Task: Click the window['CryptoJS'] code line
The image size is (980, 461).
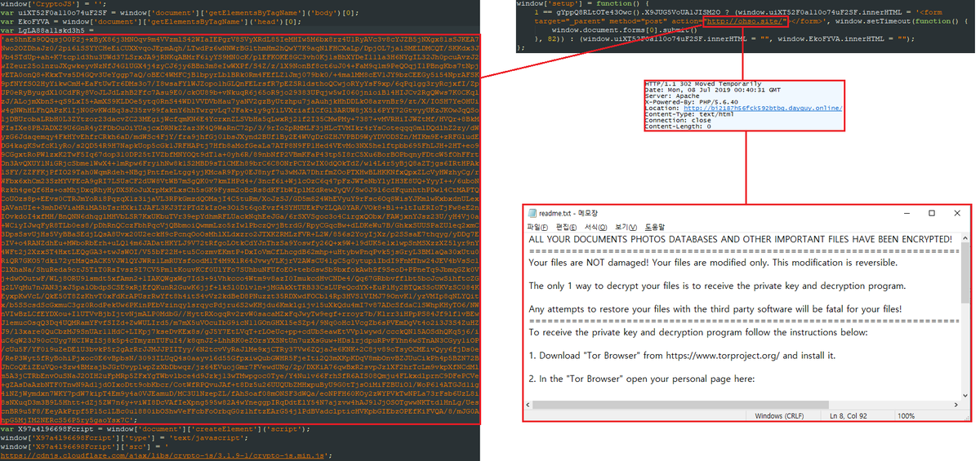Action: pos(55,3)
